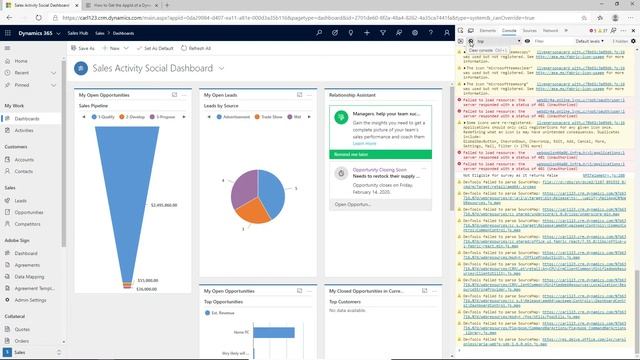Click the search magnifier in Dynamics header
This screenshot has height=360, width=640.
[319, 33]
